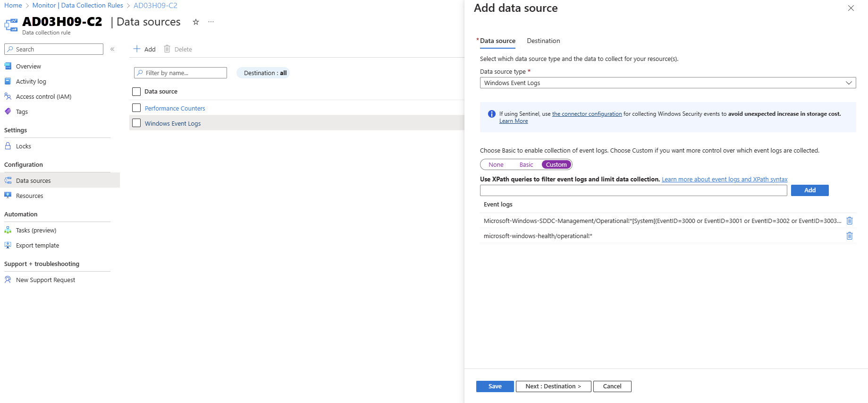Viewport: 868px width, 403px height.
Task: Open Overview in the sidebar
Action: (28, 66)
